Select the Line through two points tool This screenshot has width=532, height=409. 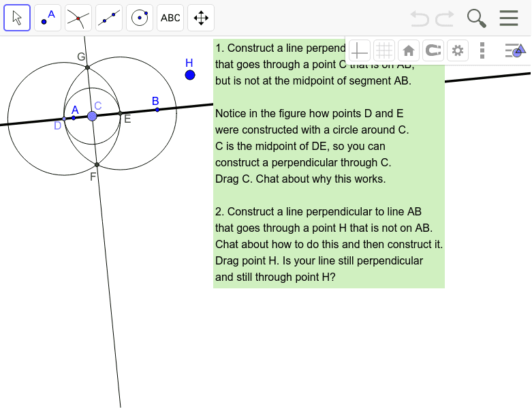(109, 18)
